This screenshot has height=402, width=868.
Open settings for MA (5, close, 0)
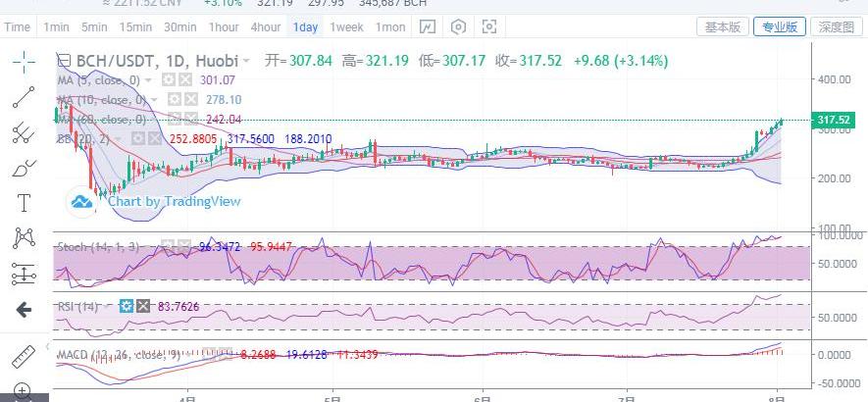pos(169,80)
